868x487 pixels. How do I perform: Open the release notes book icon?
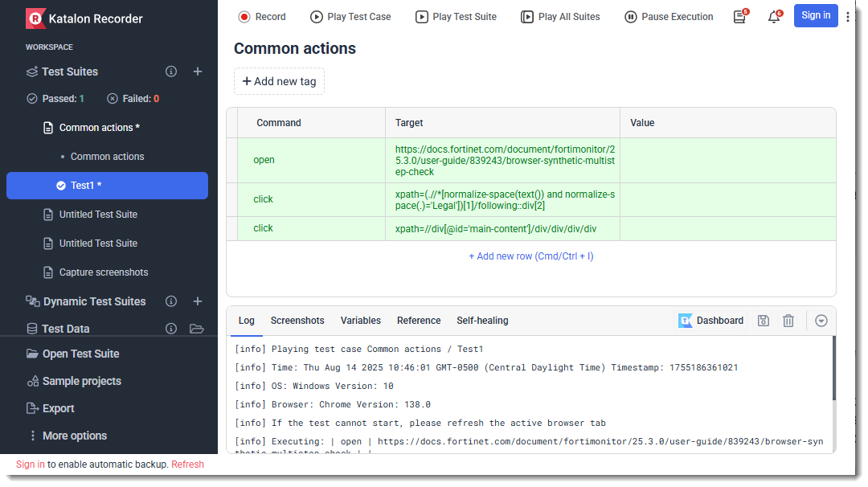coord(739,17)
